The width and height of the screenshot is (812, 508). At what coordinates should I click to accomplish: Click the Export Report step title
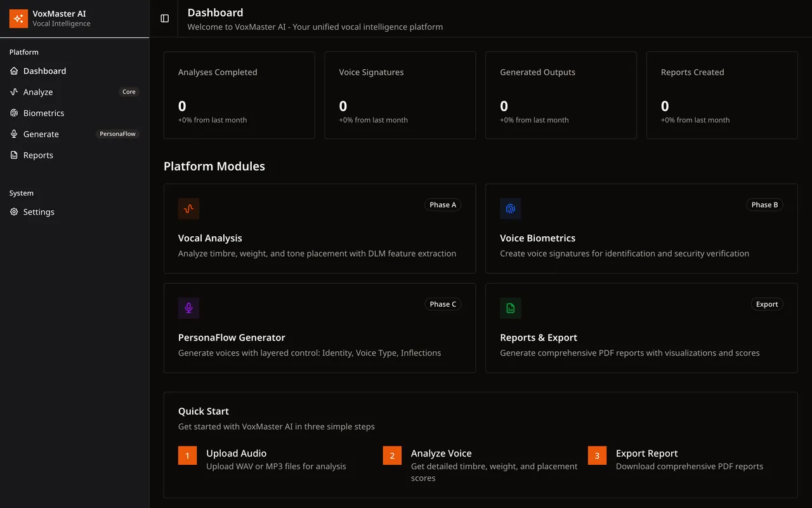[x=646, y=453]
